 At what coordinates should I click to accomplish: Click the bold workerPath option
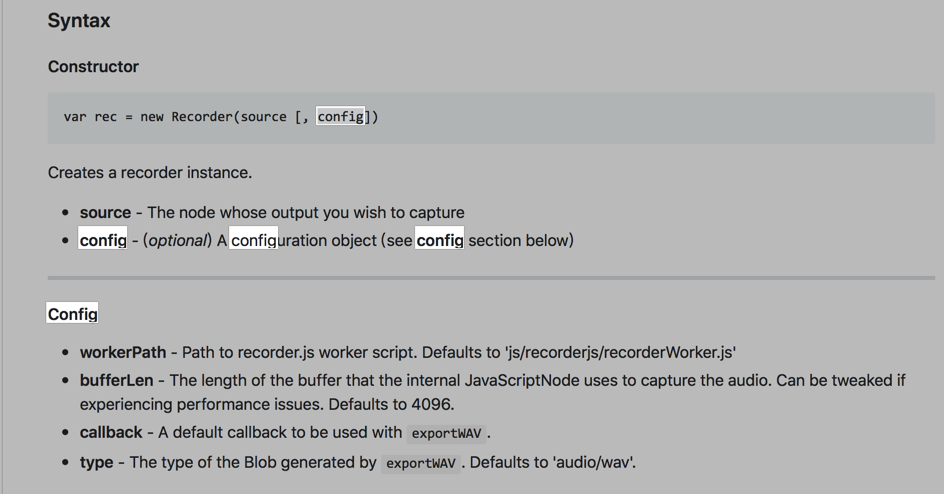click(x=123, y=353)
